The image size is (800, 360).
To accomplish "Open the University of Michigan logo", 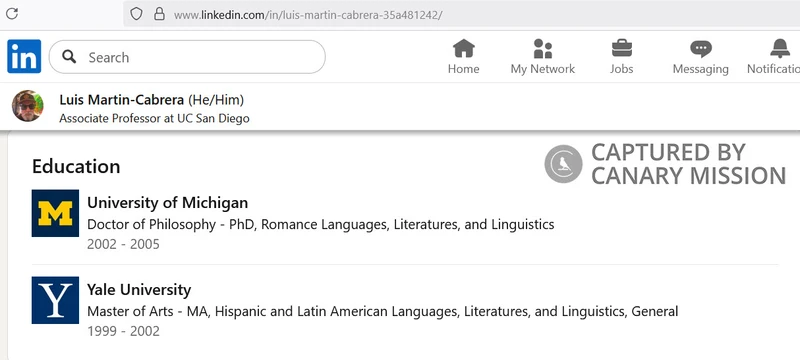I will [55, 213].
